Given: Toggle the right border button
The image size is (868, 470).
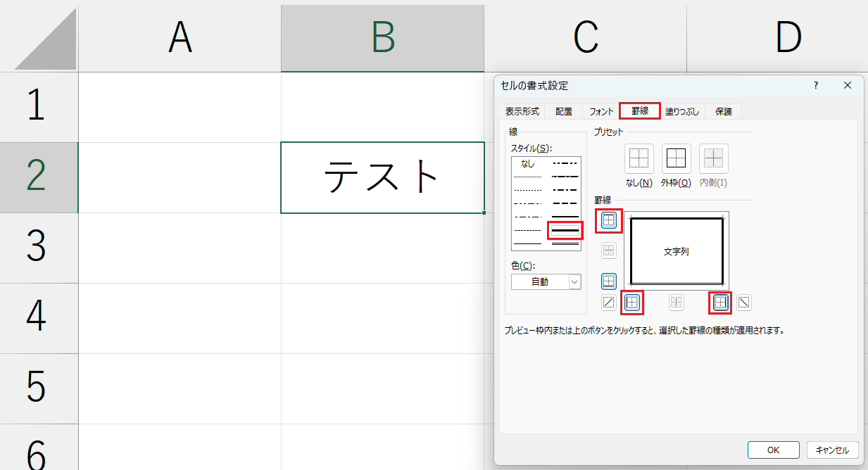Looking at the screenshot, I should pos(720,303).
